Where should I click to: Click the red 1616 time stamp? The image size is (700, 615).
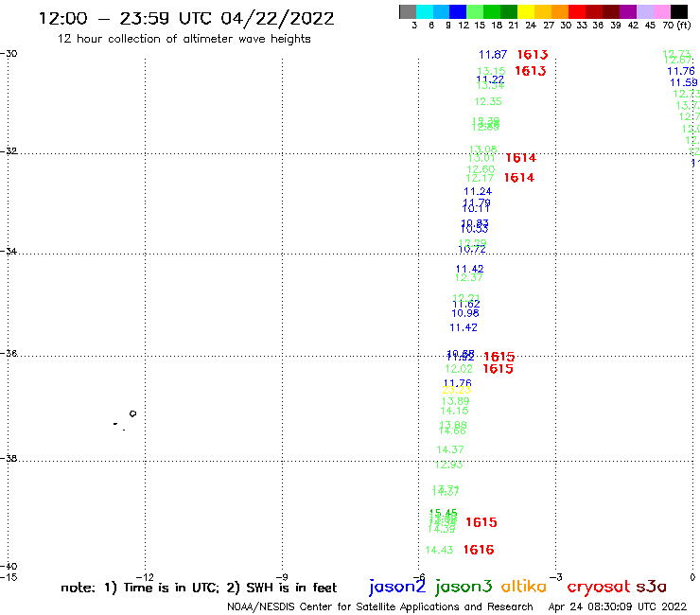(479, 550)
